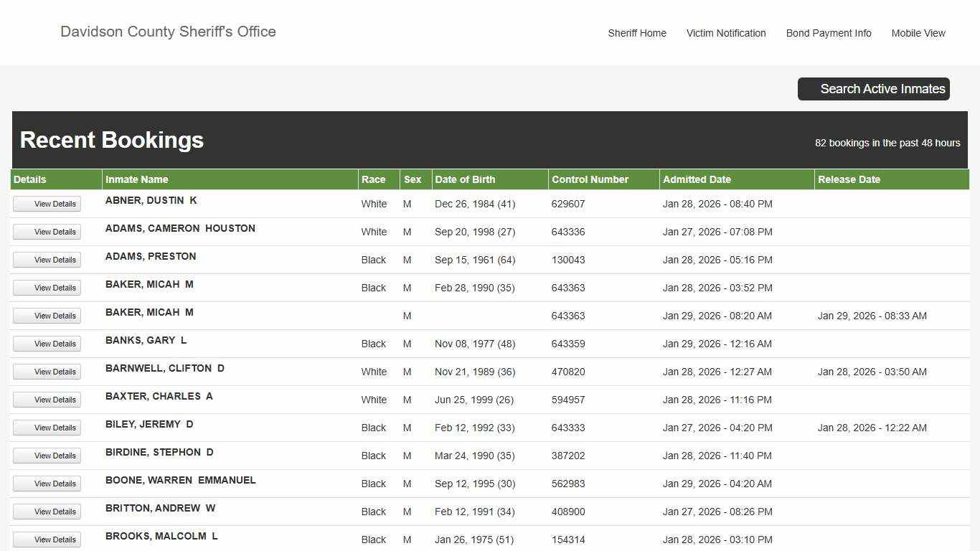The image size is (980, 551).
Task: Open Bond Payment Info
Action: click(828, 33)
